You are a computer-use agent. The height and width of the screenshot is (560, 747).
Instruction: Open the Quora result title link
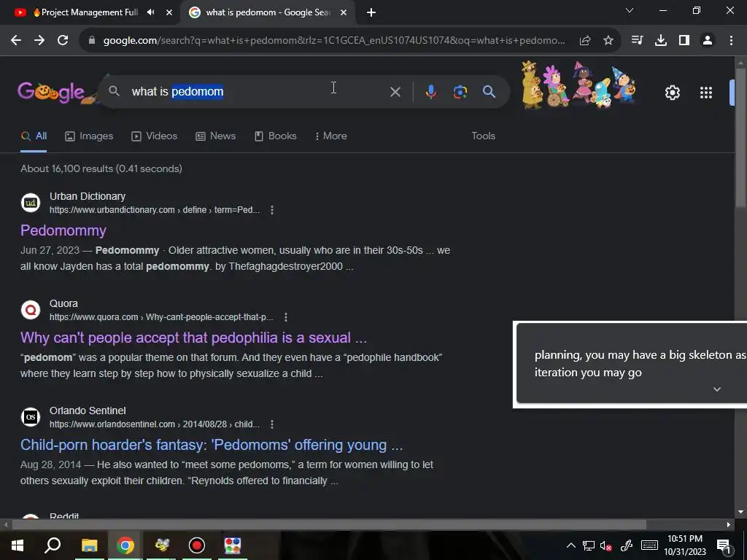click(193, 338)
